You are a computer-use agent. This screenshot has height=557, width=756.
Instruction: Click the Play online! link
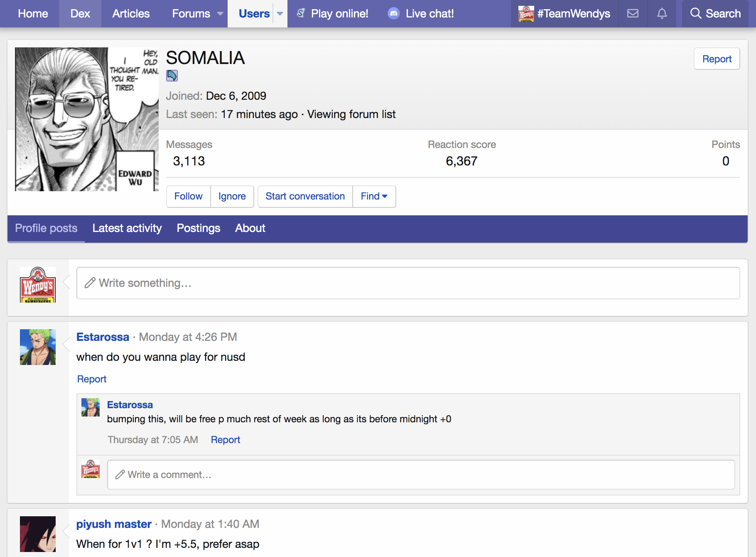point(339,14)
